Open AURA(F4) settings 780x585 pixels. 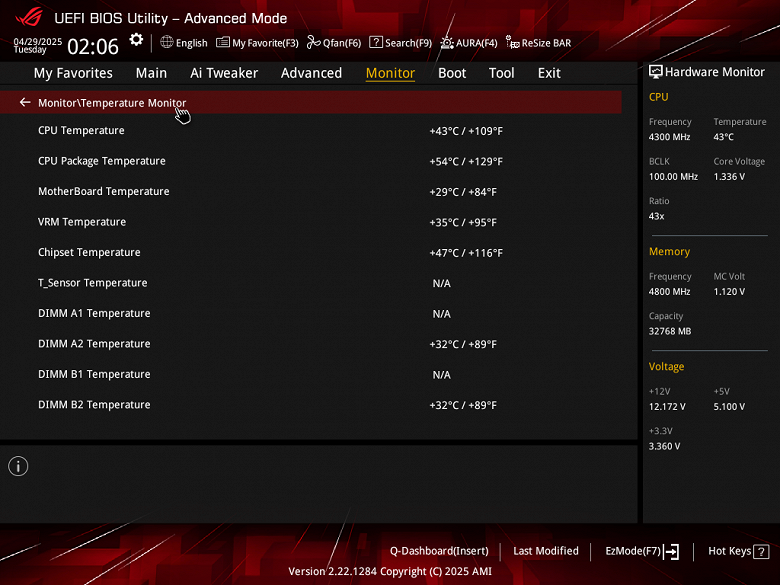[469, 43]
